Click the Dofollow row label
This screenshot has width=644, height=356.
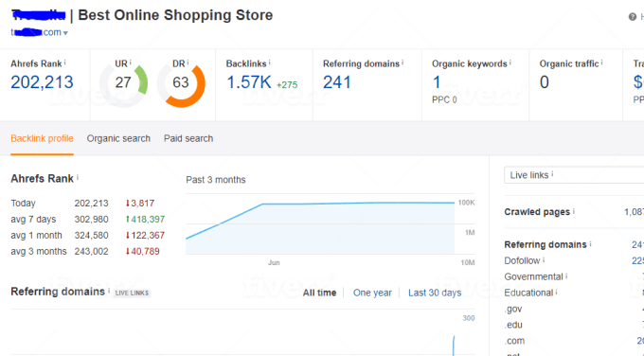point(522,260)
